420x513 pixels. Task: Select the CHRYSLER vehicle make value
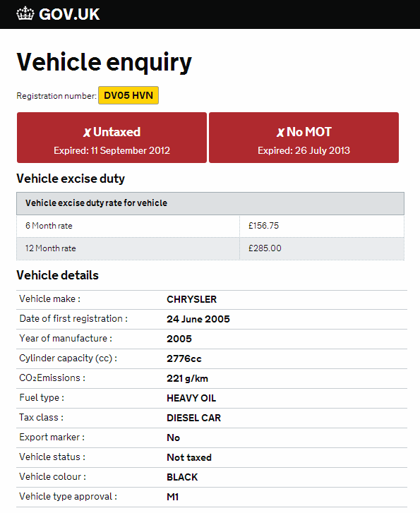point(191,299)
